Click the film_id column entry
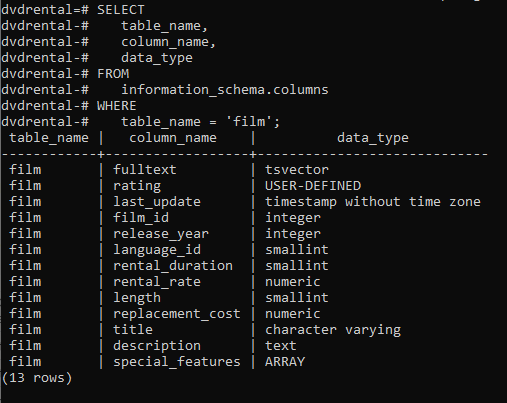This screenshot has width=507, height=403. (141, 218)
